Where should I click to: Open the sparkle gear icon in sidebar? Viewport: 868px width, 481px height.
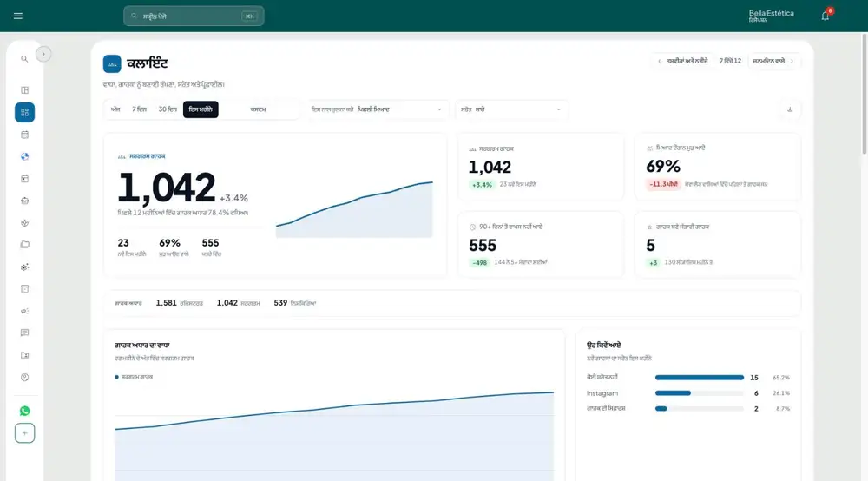pos(24,267)
